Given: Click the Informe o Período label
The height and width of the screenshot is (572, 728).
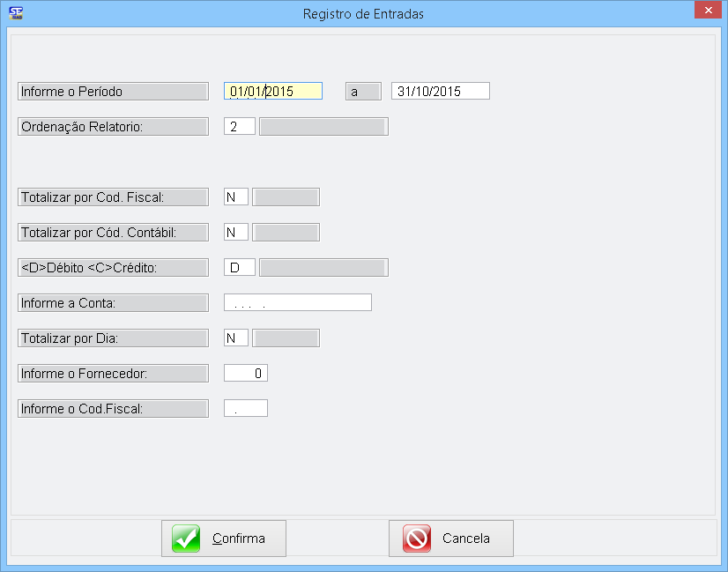Looking at the screenshot, I should click(x=113, y=91).
